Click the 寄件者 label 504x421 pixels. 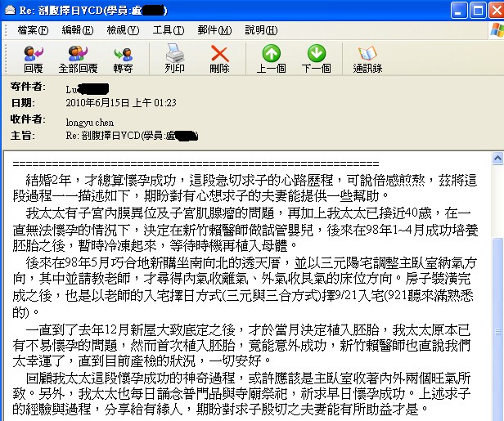click(28, 87)
